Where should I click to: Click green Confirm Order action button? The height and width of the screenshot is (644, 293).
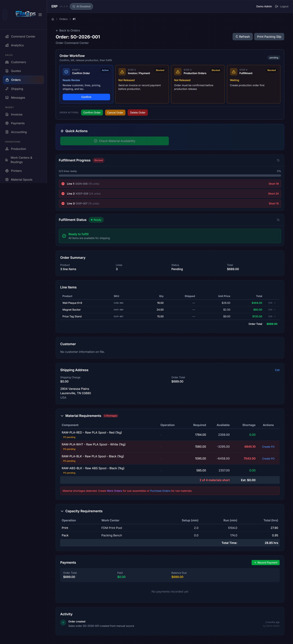coord(92,112)
